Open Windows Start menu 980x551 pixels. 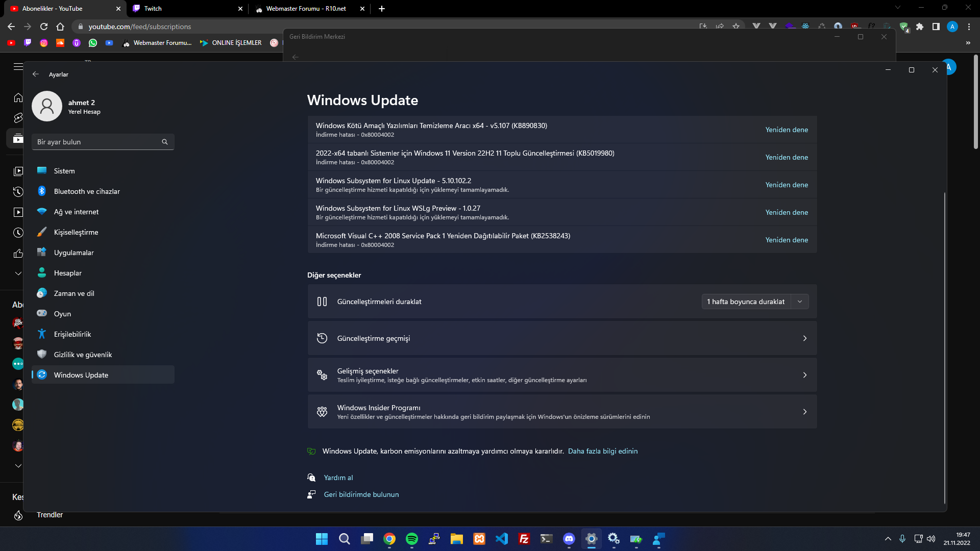pyautogui.click(x=322, y=539)
